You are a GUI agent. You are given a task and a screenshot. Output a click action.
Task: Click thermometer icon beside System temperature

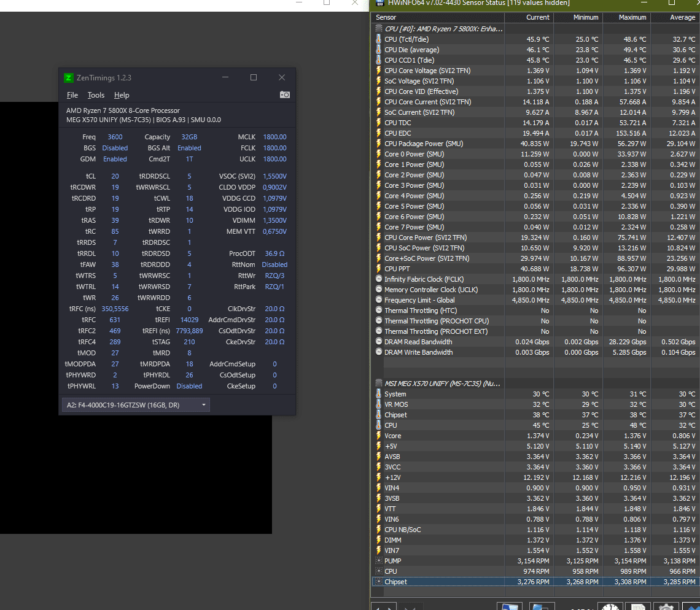click(x=379, y=394)
